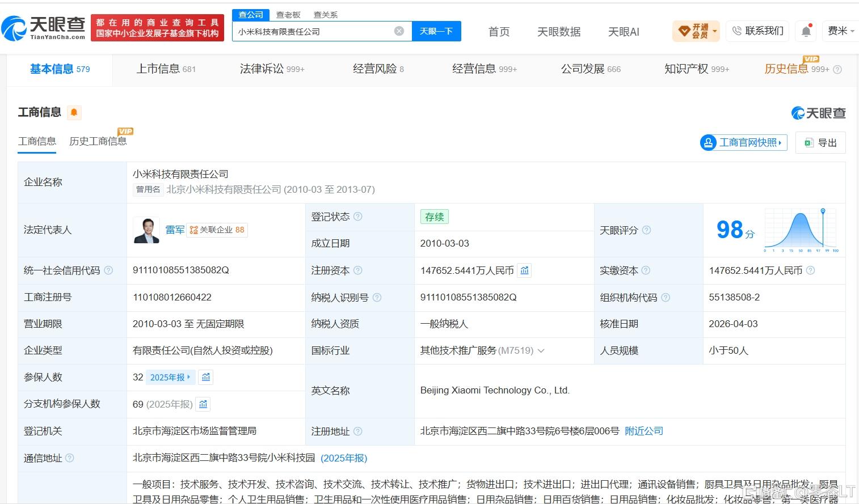Click help icon next to 注册地址
The height and width of the screenshot is (504, 859).
click(358, 431)
